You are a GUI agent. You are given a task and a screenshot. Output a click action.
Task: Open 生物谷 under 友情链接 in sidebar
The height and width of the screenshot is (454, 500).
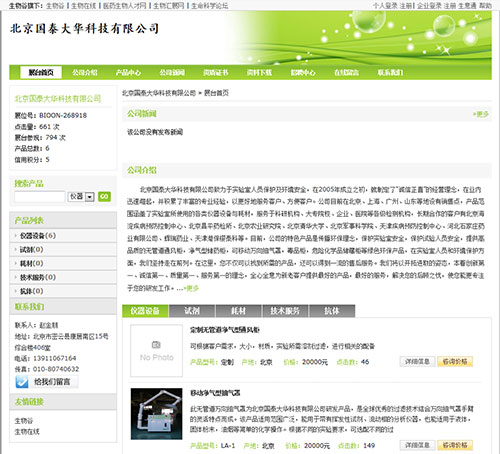24,421
